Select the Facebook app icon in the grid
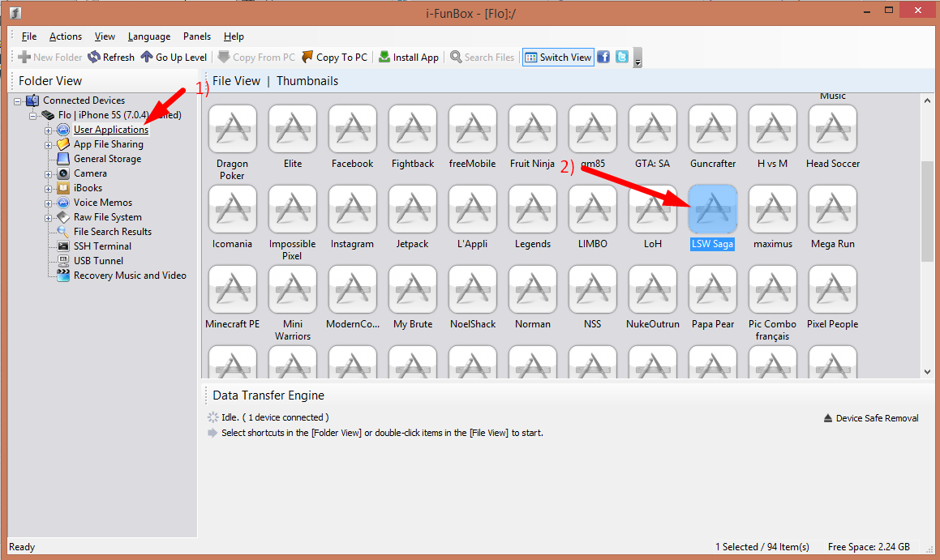Viewport: 940px width, 560px height. [x=353, y=129]
